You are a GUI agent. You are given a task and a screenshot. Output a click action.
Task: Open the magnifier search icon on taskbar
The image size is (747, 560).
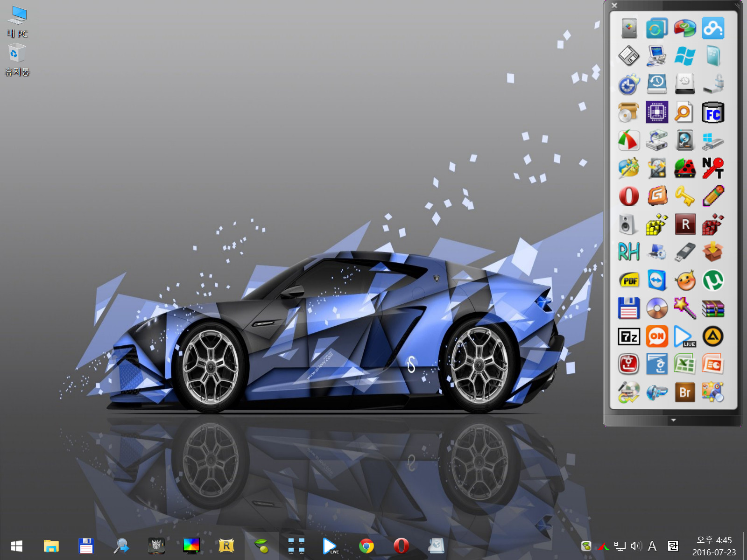point(121,546)
